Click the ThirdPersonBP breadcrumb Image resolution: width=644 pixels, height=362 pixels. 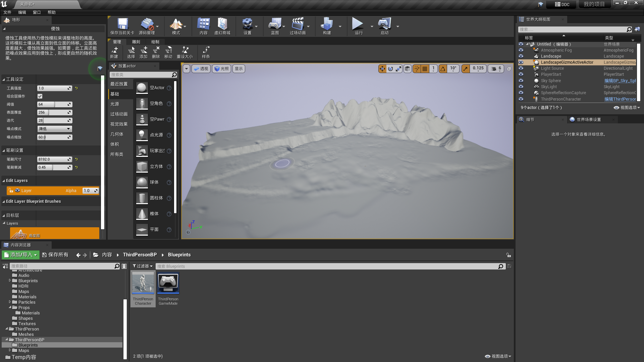(x=140, y=255)
